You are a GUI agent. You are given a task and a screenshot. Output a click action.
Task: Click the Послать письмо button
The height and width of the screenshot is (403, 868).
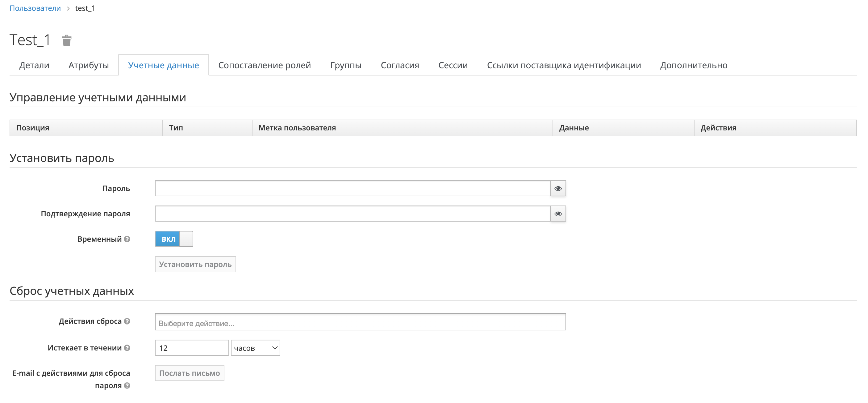click(x=189, y=373)
